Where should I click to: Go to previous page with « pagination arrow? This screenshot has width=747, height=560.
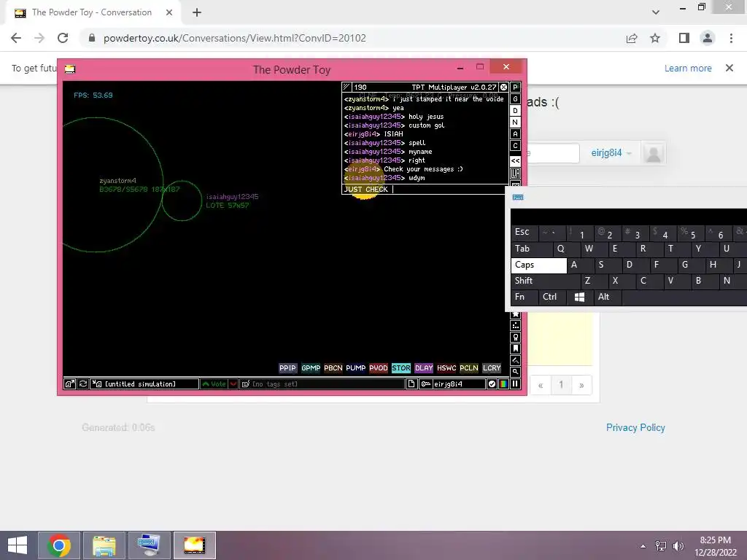point(541,385)
